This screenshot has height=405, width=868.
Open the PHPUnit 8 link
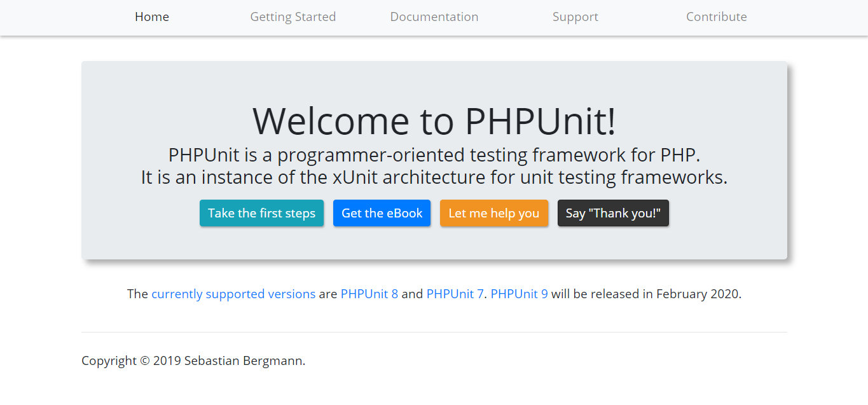pyautogui.click(x=369, y=294)
